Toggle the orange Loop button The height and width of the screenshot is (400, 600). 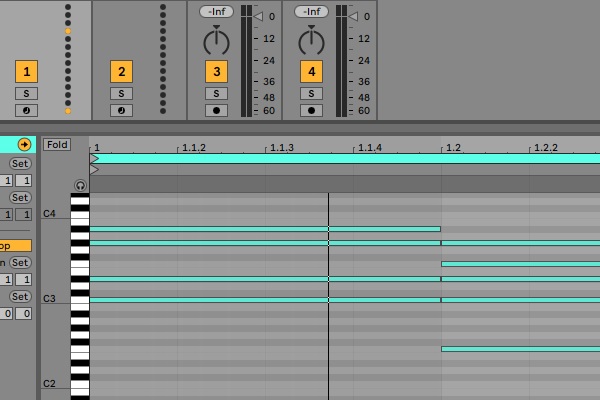coord(15,246)
